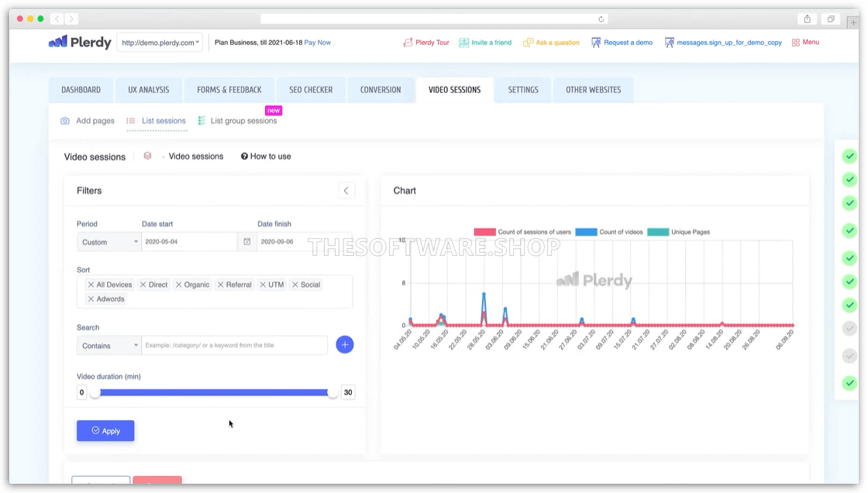Click the browser reload icon

tap(601, 19)
